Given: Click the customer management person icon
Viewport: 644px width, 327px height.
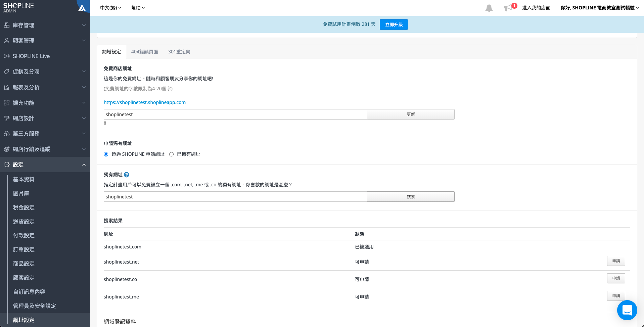Looking at the screenshot, I should (x=7, y=41).
